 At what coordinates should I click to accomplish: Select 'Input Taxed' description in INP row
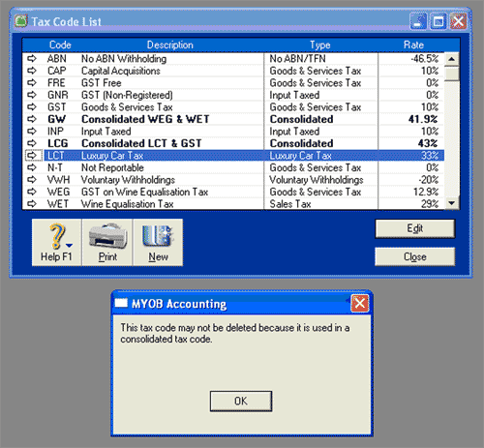tap(106, 132)
